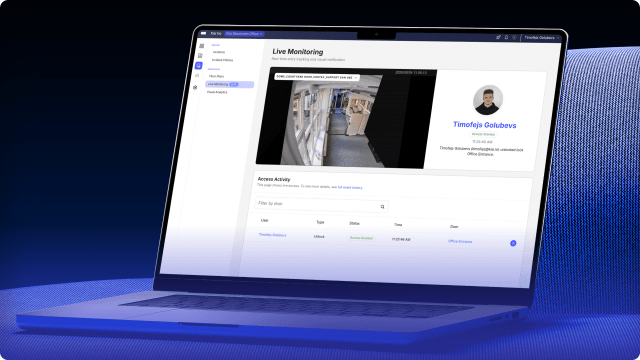Select the Live Monitoring menu item
Viewport: 640px width, 360px height.
tap(229, 84)
